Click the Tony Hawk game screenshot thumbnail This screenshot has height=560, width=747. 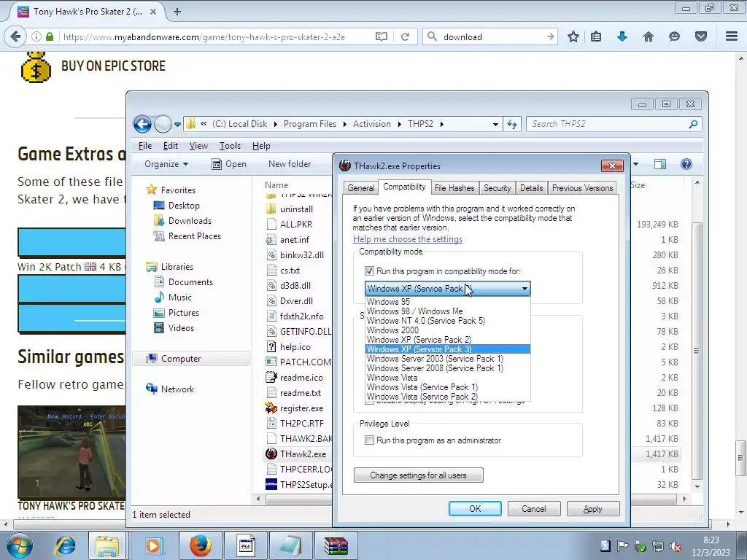71,451
